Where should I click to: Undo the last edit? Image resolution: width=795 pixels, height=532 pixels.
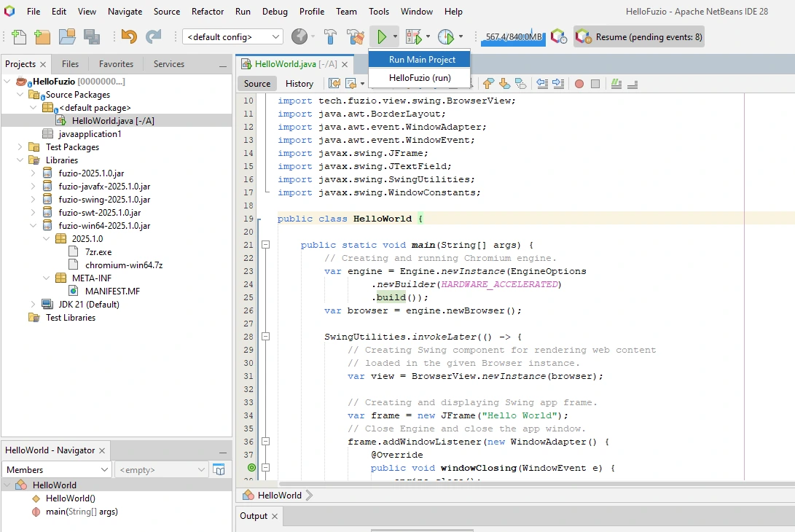click(129, 36)
